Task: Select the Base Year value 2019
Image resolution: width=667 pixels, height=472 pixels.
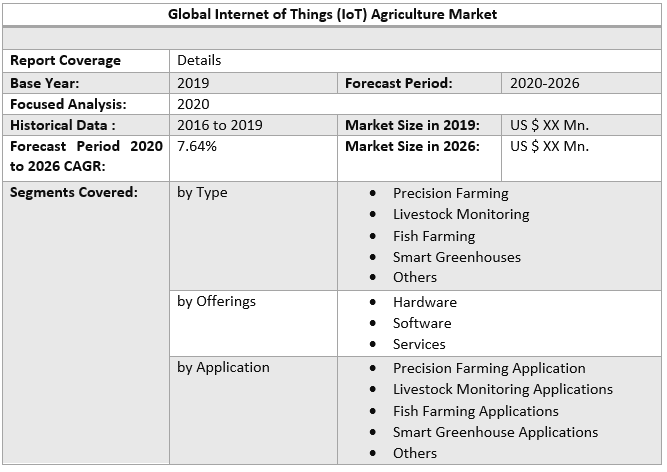Action: [x=193, y=83]
